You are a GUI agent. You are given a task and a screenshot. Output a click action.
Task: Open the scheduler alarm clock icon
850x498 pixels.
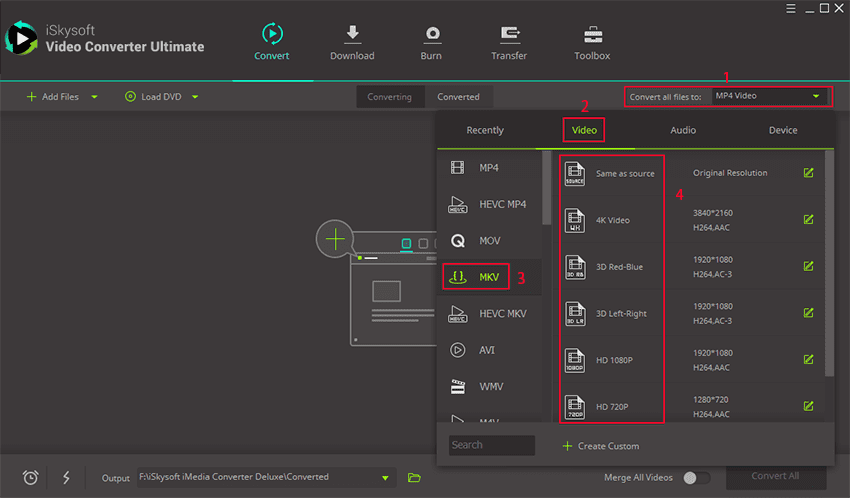pyautogui.click(x=31, y=477)
